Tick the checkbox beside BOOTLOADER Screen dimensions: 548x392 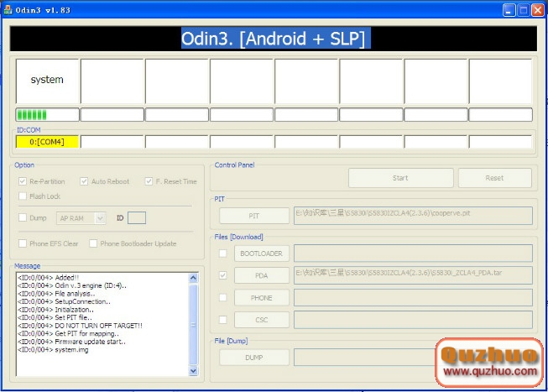[x=222, y=253]
